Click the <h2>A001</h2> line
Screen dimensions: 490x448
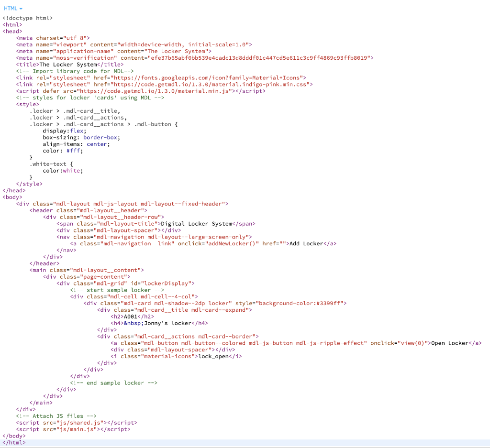click(132, 317)
